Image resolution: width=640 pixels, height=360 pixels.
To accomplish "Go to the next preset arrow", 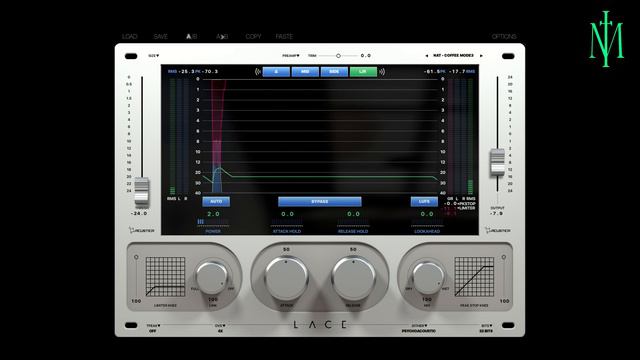I will 481,56.
